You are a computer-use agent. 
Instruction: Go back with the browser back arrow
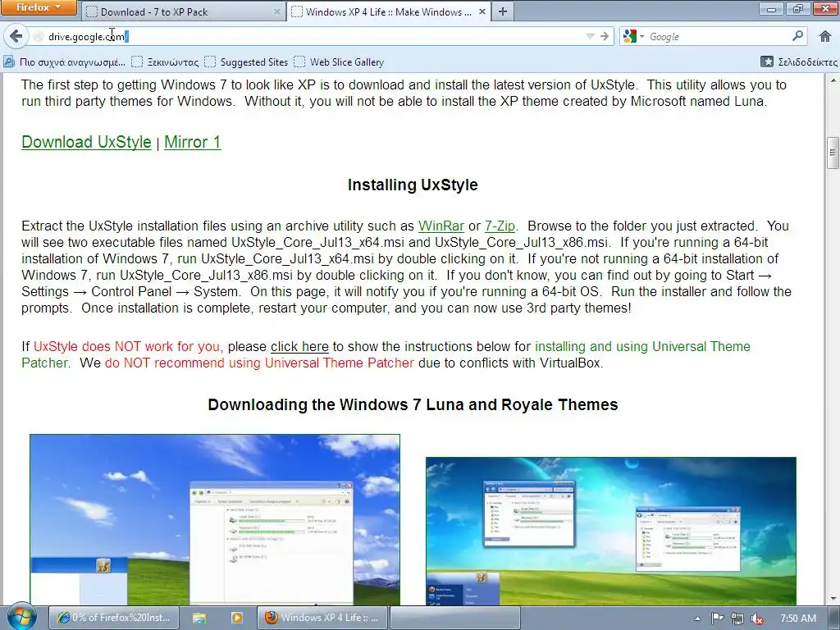[16, 36]
